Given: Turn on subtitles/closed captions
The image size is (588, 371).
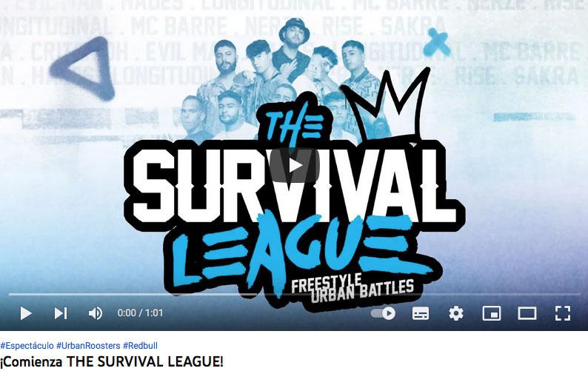Looking at the screenshot, I should (421, 313).
